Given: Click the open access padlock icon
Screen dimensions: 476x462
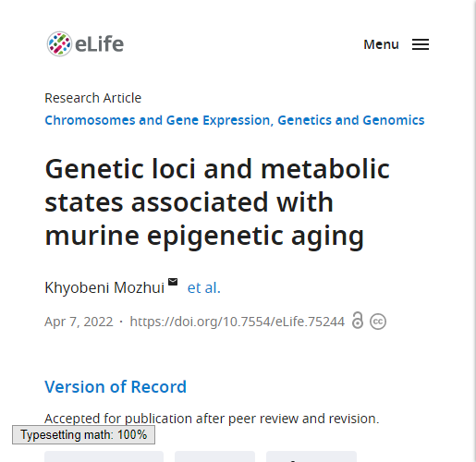Looking at the screenshot, I should coord(358,321).
